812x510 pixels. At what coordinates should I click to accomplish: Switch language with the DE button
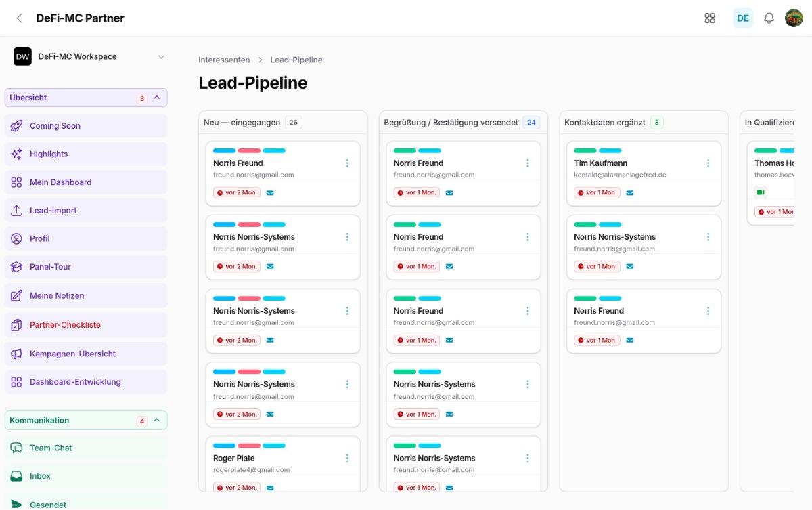[x=743, y=18]
